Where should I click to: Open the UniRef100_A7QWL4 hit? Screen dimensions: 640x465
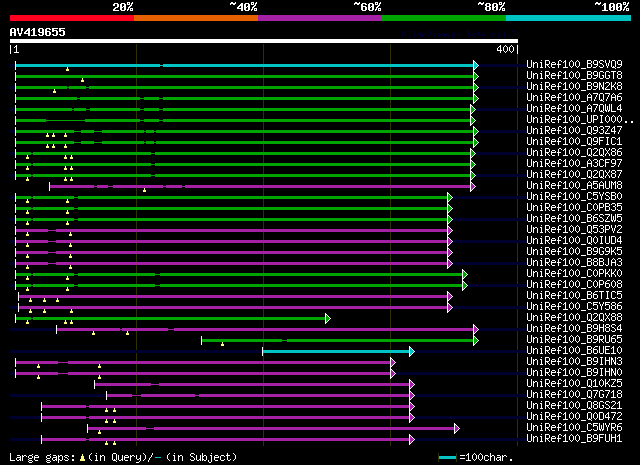click(x=574, y=109)
